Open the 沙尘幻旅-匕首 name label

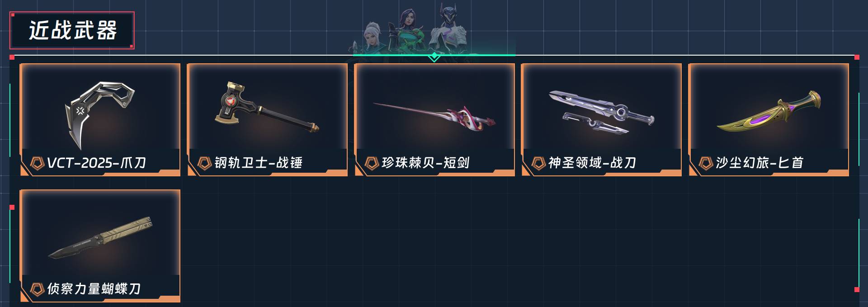759,163
